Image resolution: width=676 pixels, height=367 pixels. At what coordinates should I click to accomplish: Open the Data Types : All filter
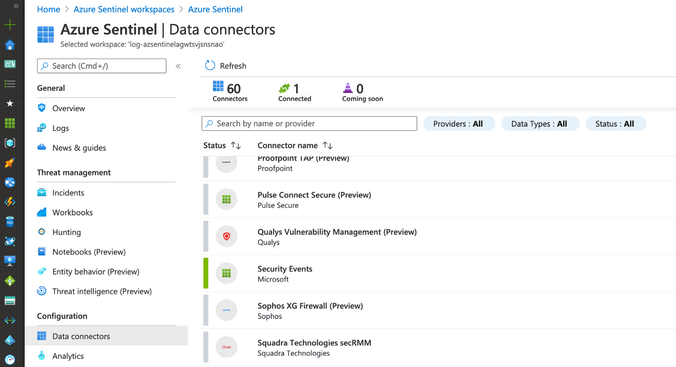click(539, 124)
